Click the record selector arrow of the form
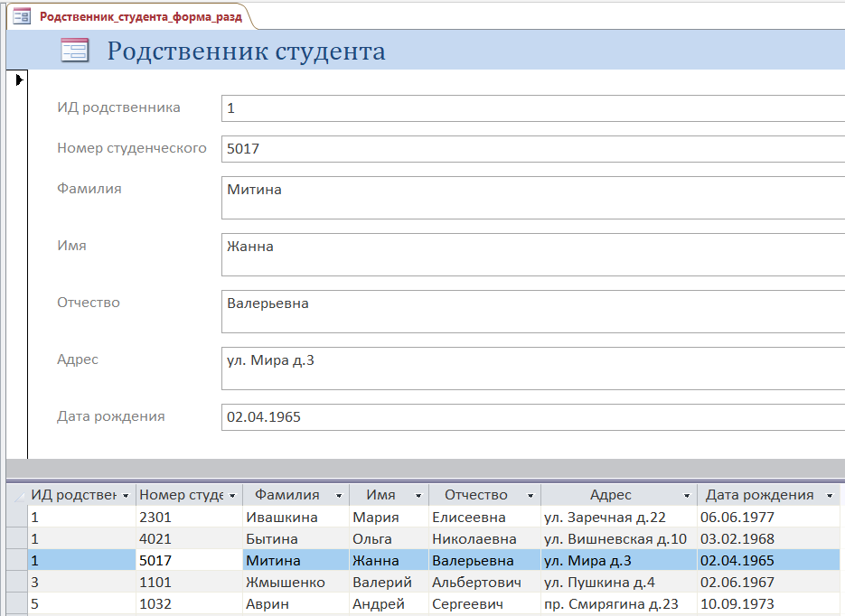The height and width of the screenshot is (616, 845). [x=19, y=79]
